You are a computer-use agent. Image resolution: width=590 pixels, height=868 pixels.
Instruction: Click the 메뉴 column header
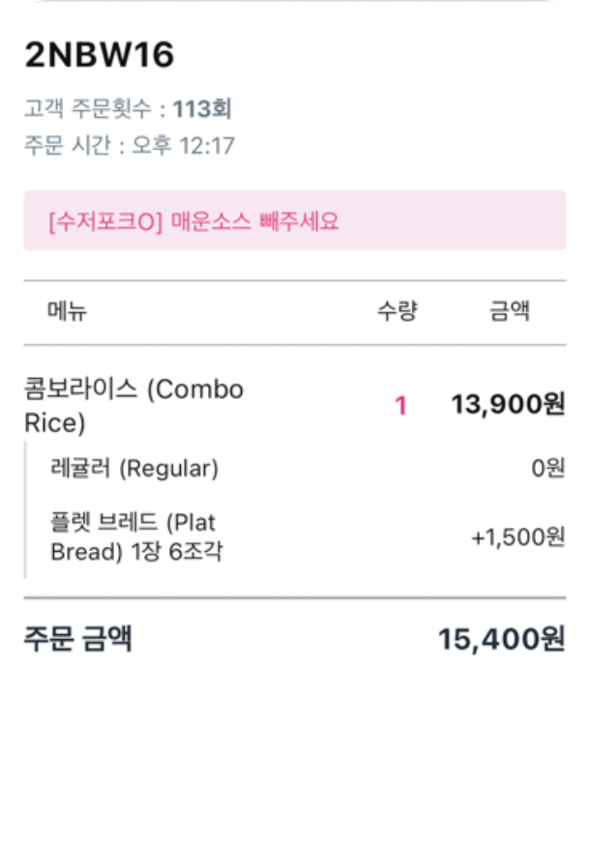(x=67, y=311)
